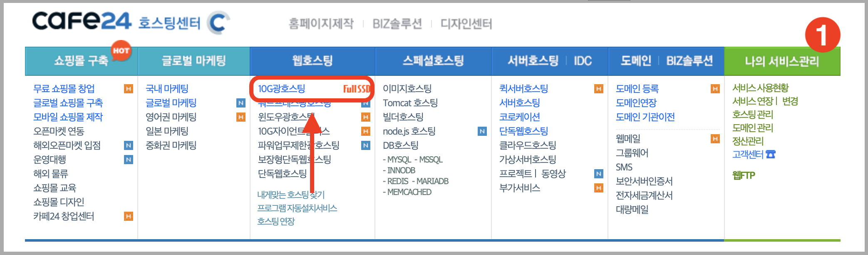The height and width of the screenshot is (255, 868).
Task: Open 가상서버호스팅 link
Action: 528,160
